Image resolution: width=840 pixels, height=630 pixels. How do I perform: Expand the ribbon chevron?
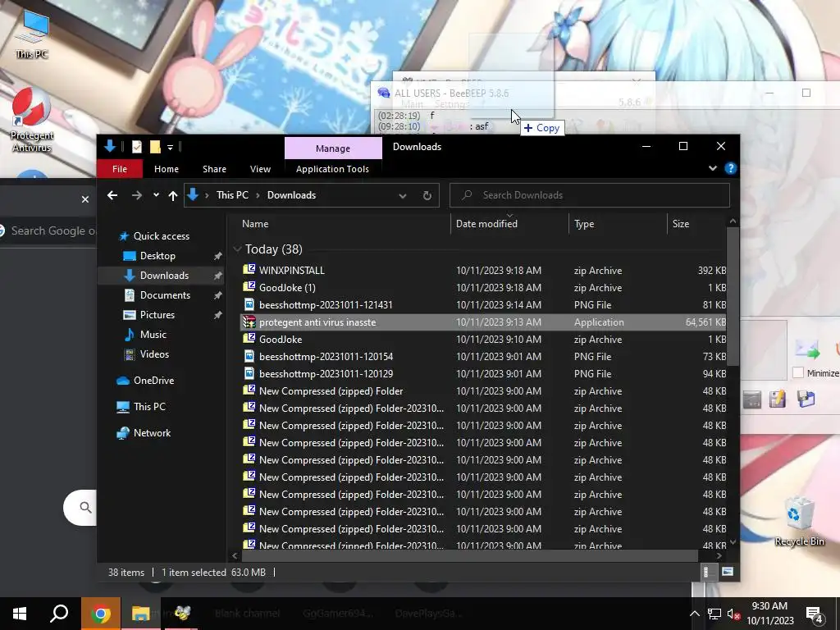point(713,168)
